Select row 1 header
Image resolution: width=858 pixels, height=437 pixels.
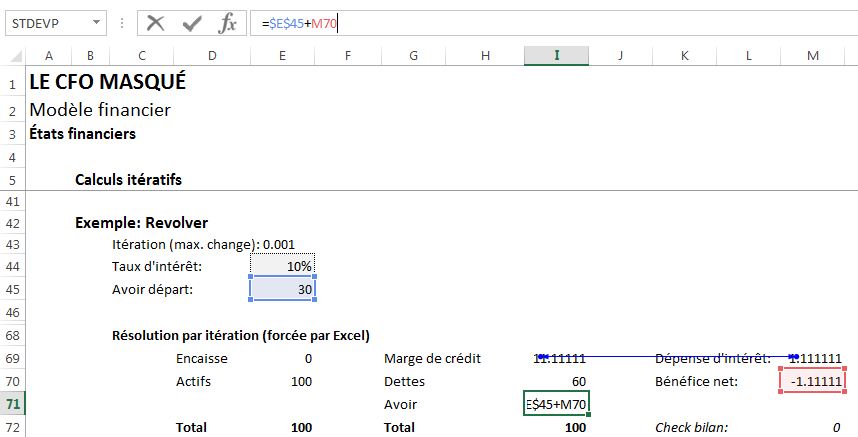[13, 83]
